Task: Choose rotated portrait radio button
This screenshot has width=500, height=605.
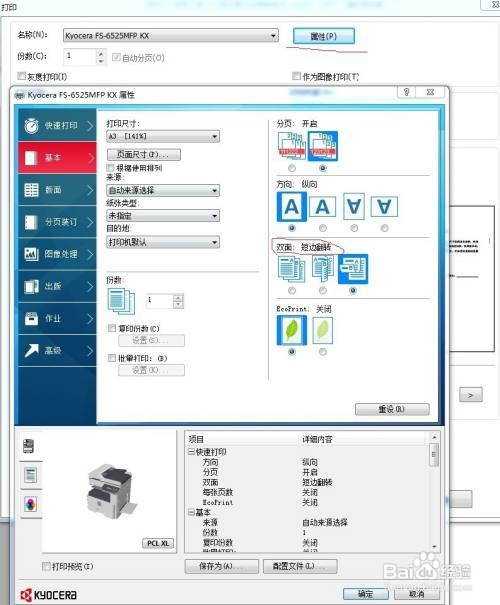Action: (x=354, y=228)
